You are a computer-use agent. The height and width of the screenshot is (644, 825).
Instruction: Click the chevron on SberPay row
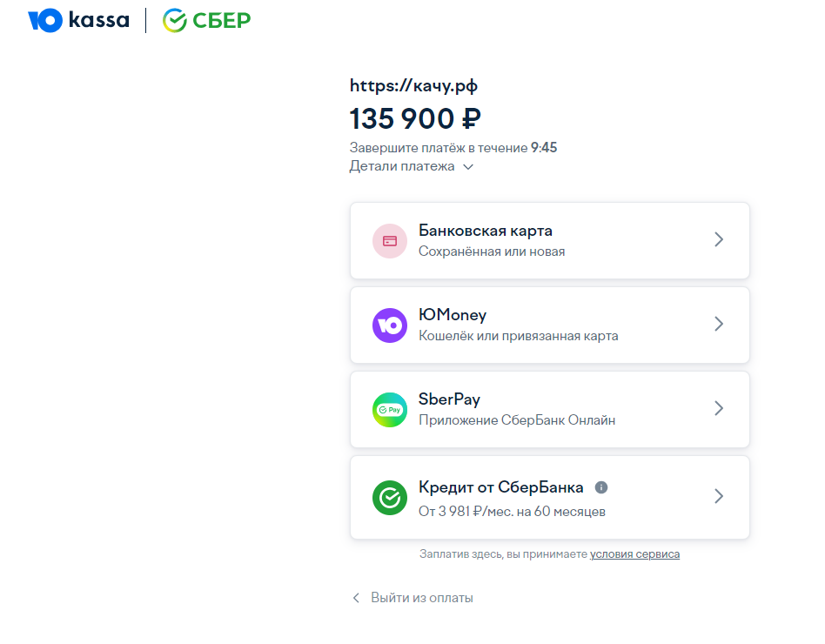[x=719, y=409]
